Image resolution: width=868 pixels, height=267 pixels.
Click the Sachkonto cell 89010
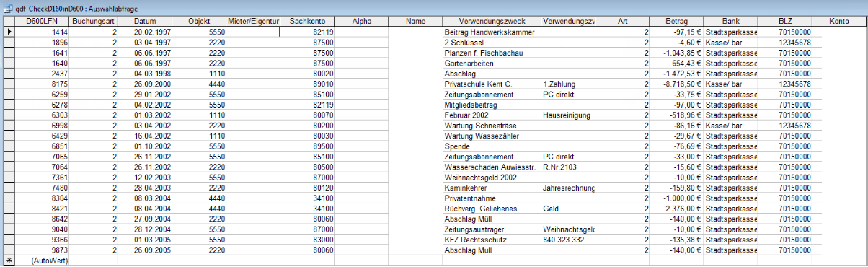point(307,84)
